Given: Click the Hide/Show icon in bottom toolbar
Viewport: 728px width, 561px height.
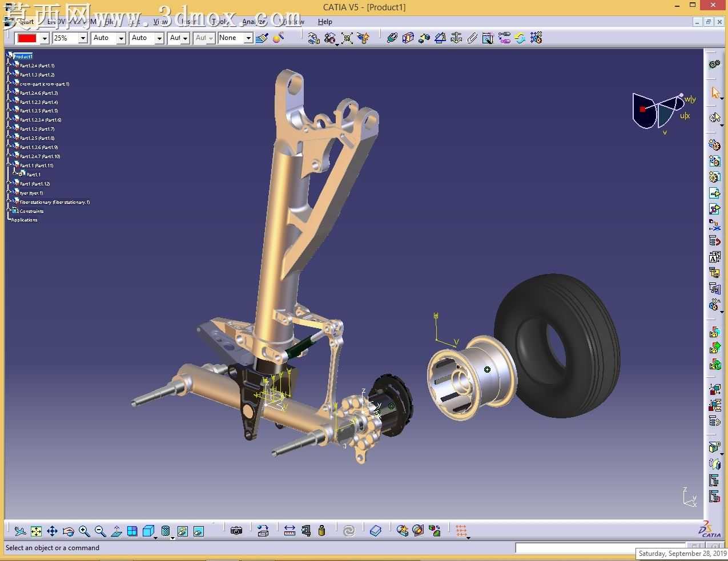Looking at the screenshot, I should [182, 531].
